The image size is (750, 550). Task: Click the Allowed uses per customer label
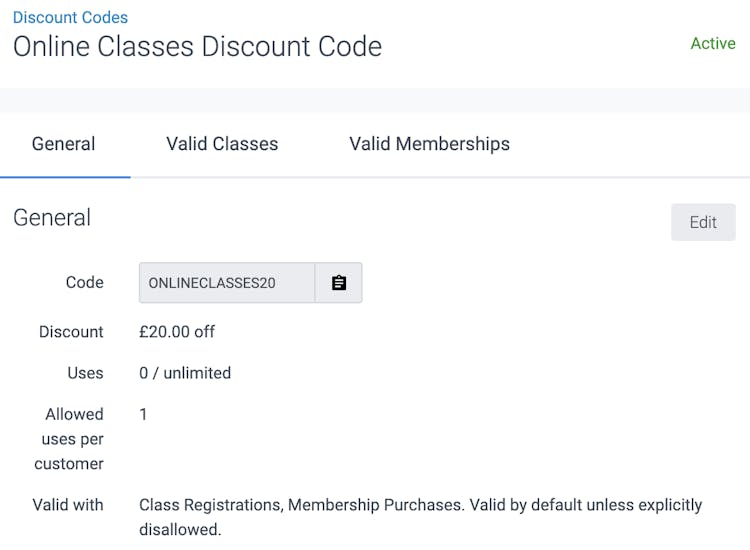[73, 438]
